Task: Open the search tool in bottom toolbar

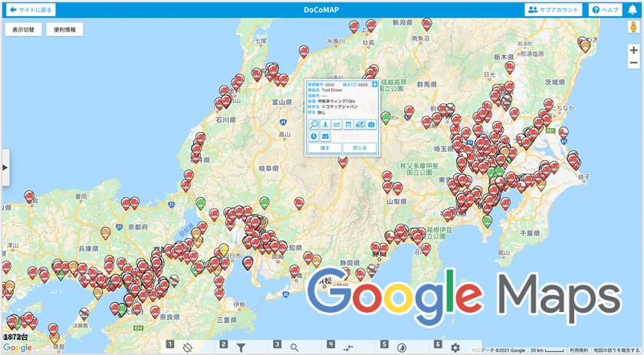Action: pos(294,347)
